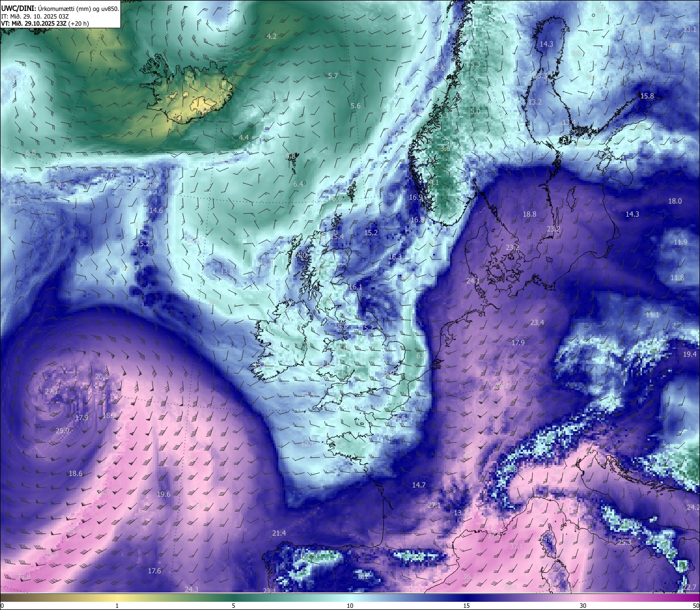Click the 24.2 value label
This screenshot has height=610, width=700.
[x=692, y=508]
